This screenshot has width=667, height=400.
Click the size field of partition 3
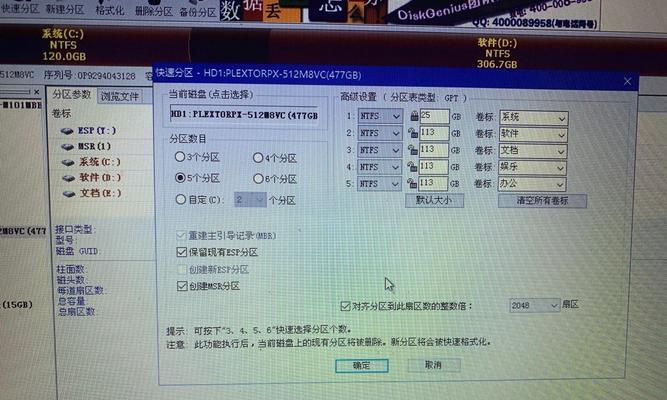(433, 150)
